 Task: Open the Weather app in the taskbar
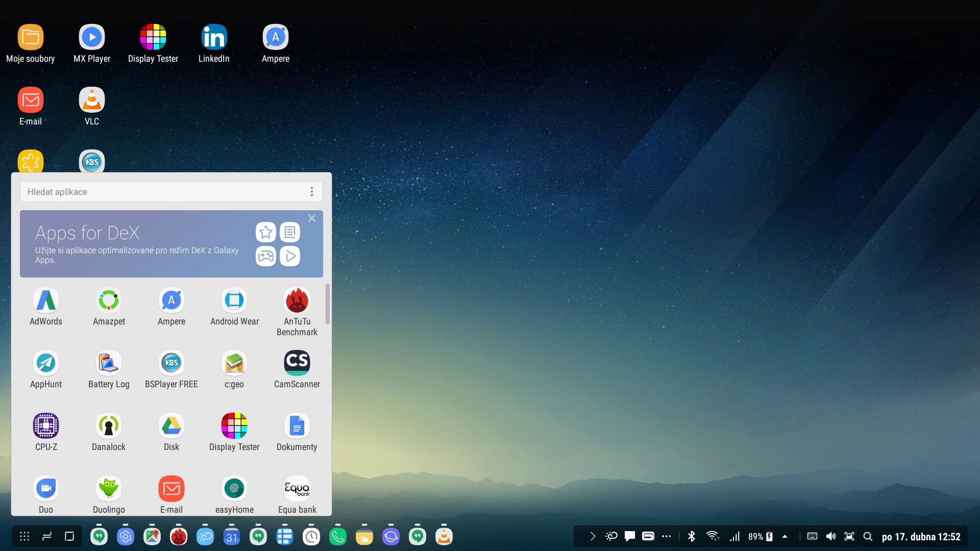205,536
